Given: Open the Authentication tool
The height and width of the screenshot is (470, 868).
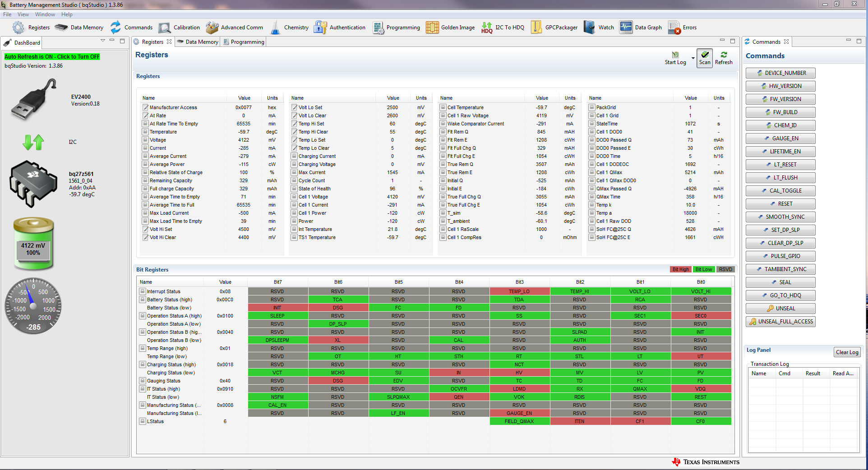Looking at the screenshot, I should [x=340, y=28].
